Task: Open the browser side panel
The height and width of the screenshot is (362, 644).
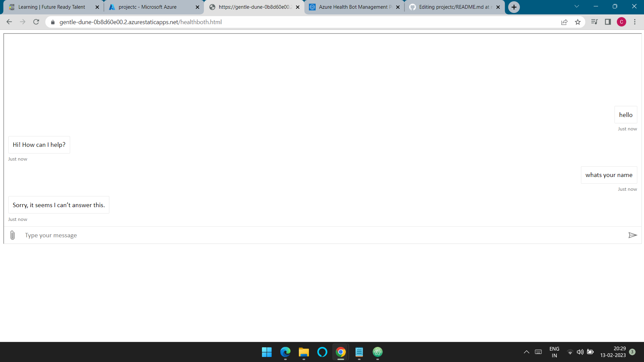Action: (x=608, y=22)
